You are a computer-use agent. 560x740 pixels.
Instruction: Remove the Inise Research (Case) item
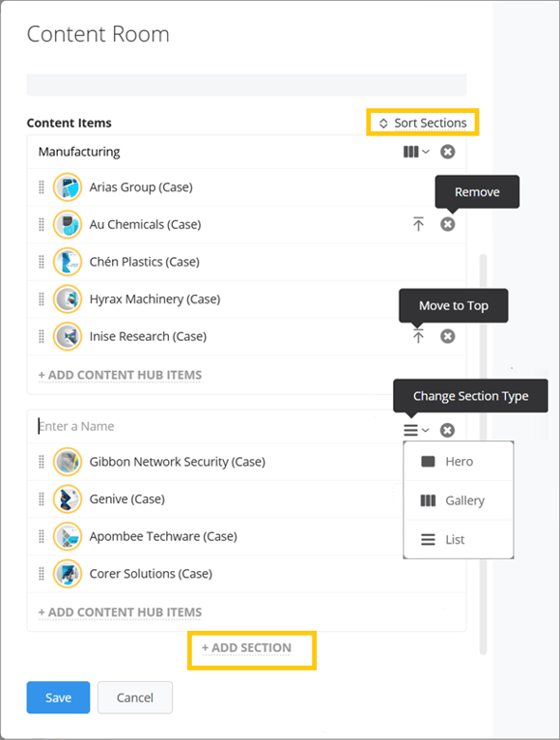(448, 336)
